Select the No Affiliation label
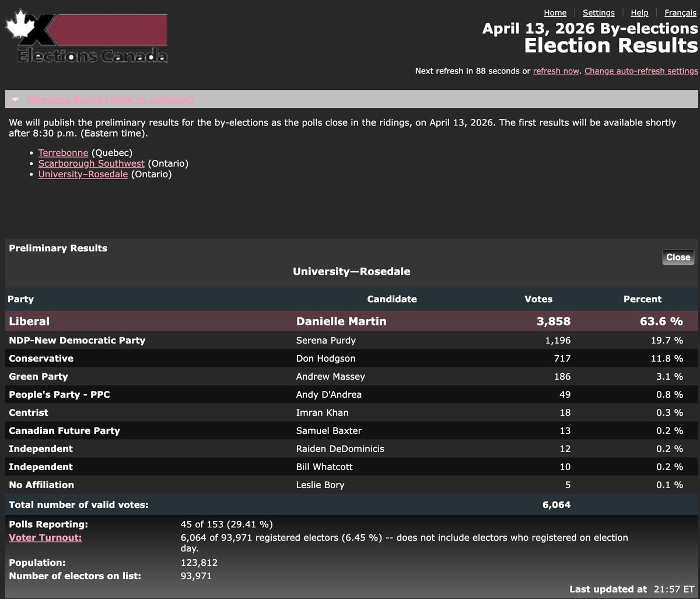 tap(41, 485)
